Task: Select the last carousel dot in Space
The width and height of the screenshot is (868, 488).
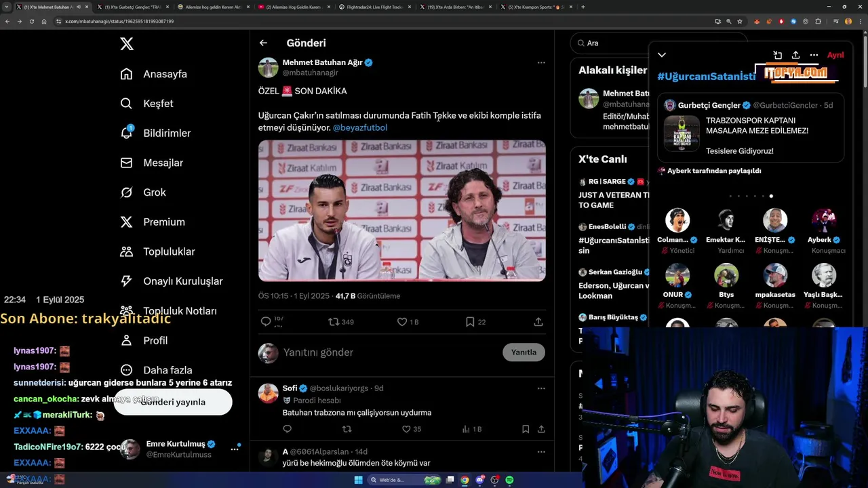Action: [x=771, y=196]
